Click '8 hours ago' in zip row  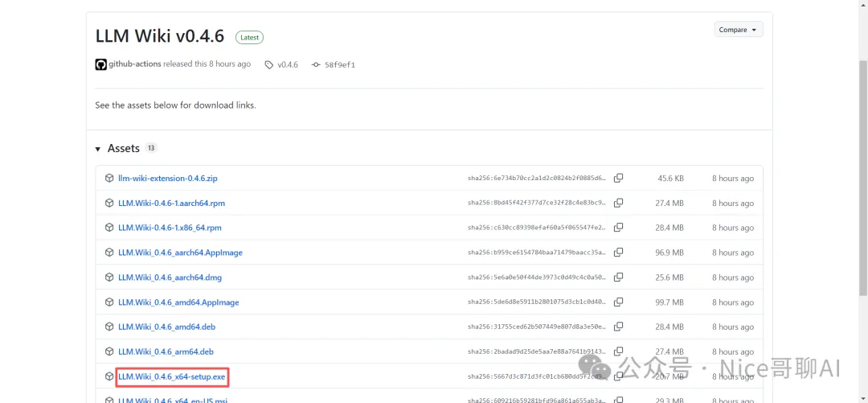coord(733,179)
